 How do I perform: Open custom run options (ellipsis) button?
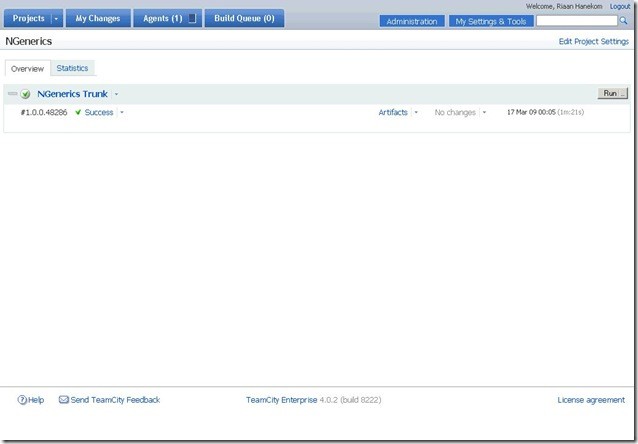click(623, 93)
